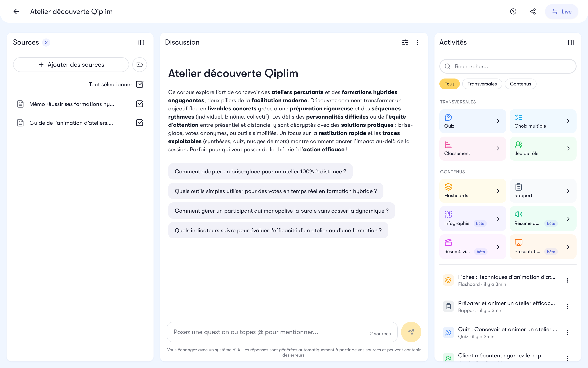Screen dimensions: 588x368
Task: Open the Flashcards content card
Action: pyautogui.click(x=472, y=191)
